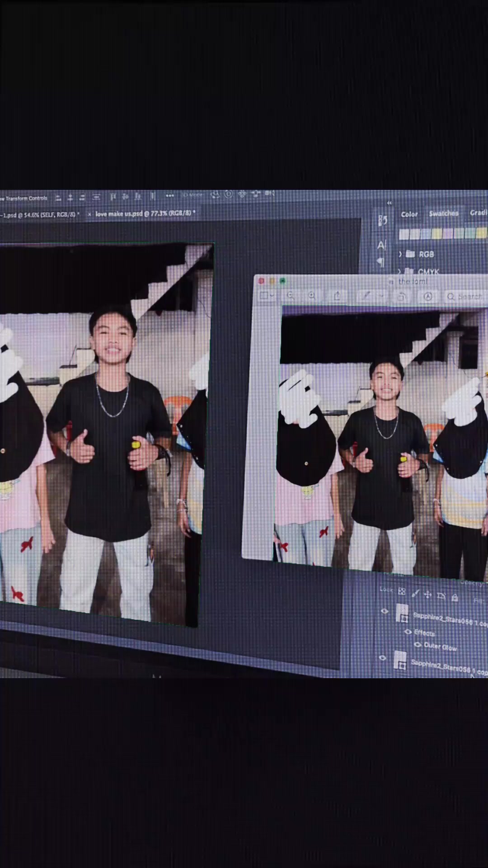Hide the top Sapphire2_Stars056 layer

tap(385, 611)
